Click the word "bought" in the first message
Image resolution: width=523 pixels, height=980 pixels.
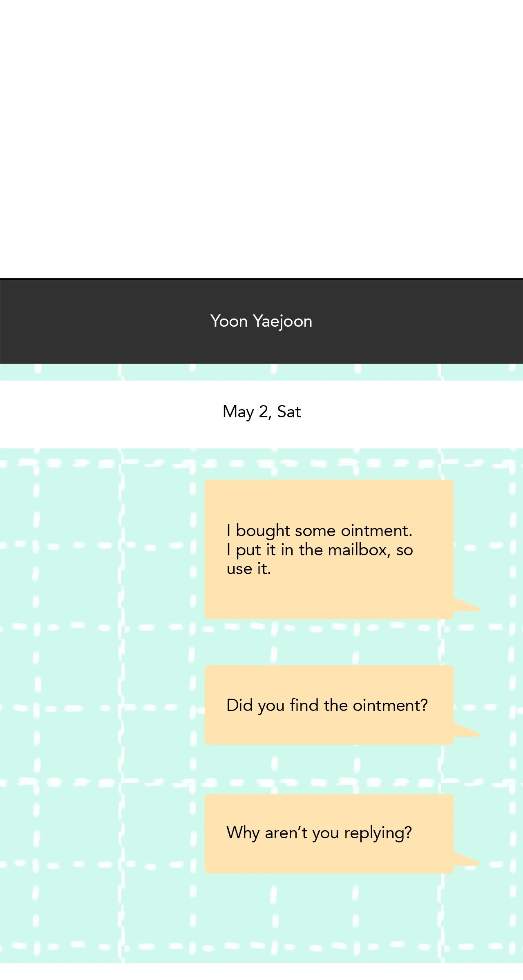(x=263, y=531)
